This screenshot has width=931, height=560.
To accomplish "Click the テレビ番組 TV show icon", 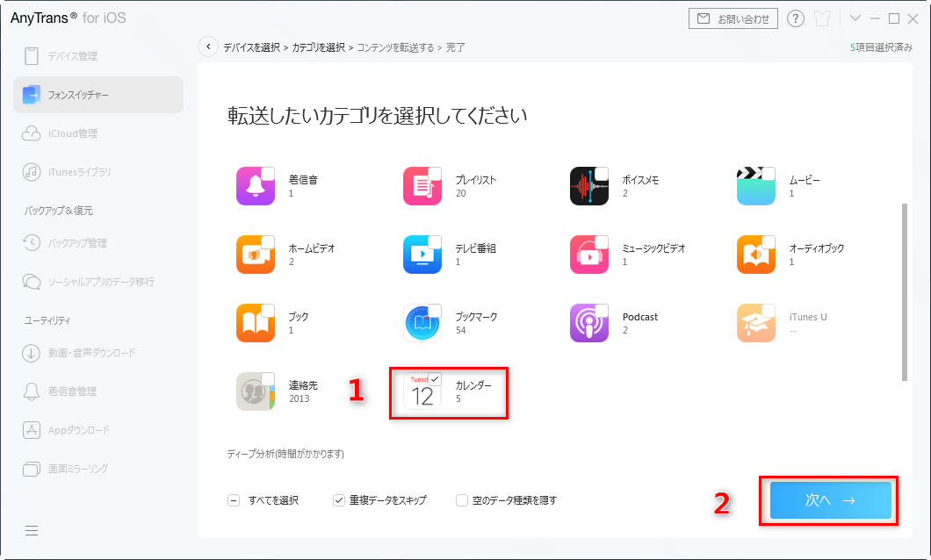I will [422, 255].
